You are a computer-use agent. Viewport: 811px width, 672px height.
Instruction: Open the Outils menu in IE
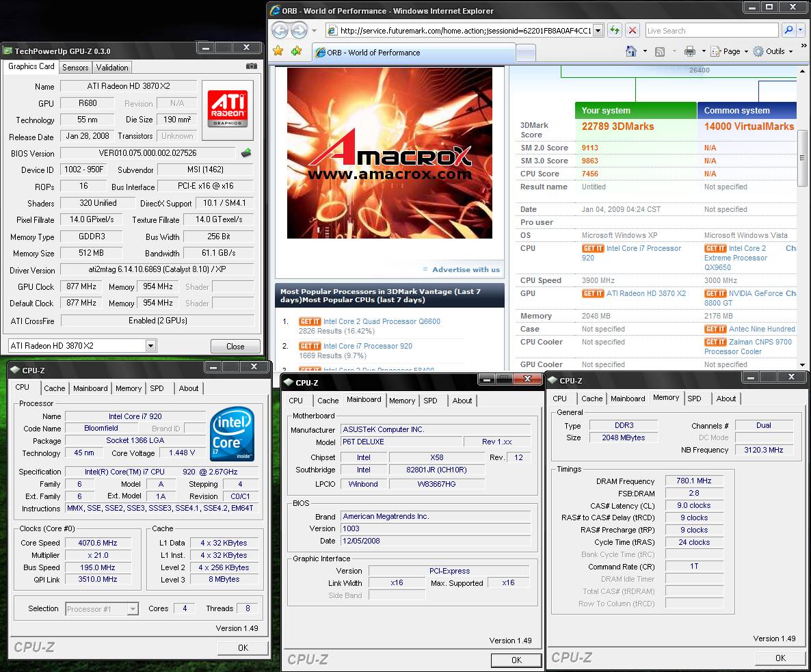tap(773, 52)
